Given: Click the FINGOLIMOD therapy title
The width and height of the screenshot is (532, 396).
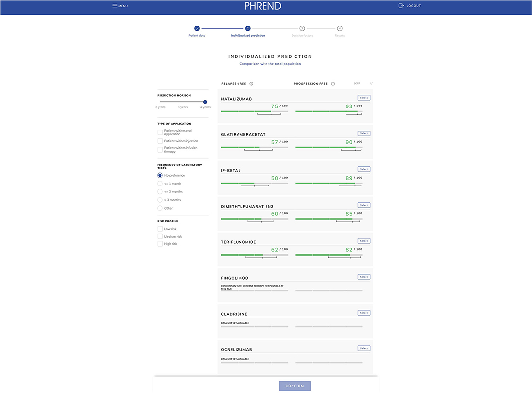Looking at the screenshot, I should point(235,278).
